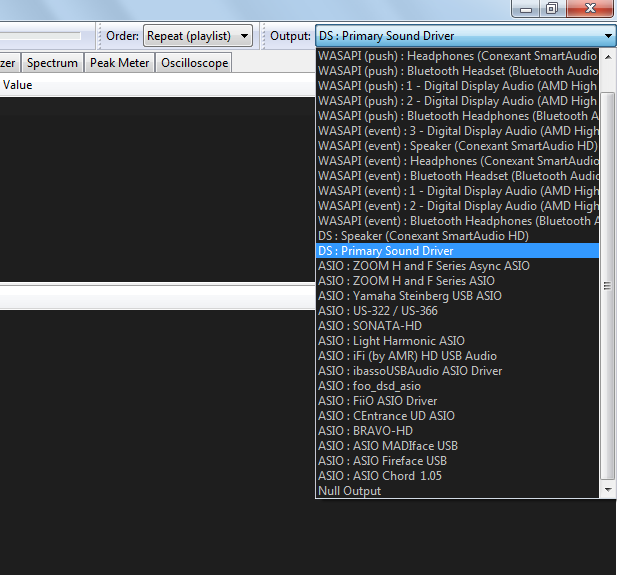Restore down the window

click(552, 8)
